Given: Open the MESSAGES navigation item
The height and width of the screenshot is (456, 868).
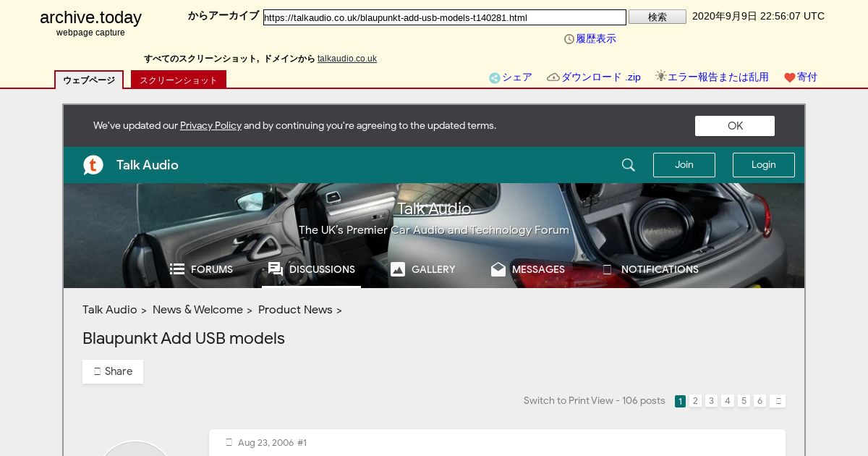Looking at the screenshot, I should tap(528, 269).
